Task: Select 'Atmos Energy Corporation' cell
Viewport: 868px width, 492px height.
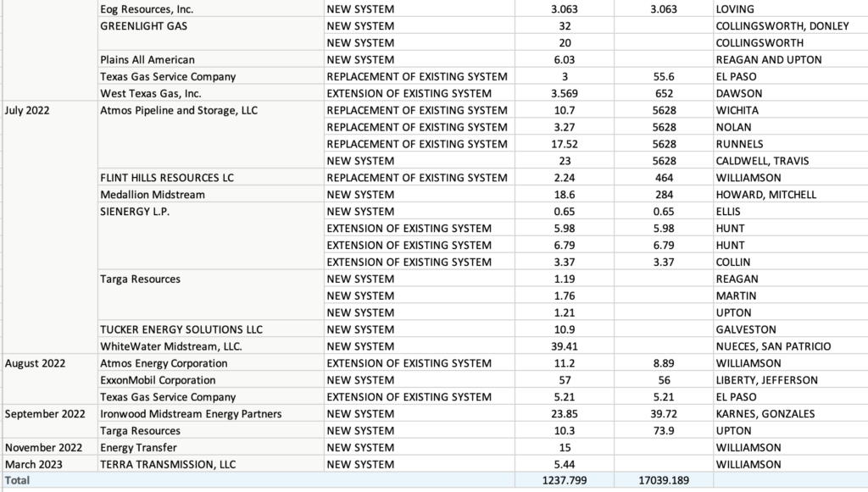Action: [211, 363]
